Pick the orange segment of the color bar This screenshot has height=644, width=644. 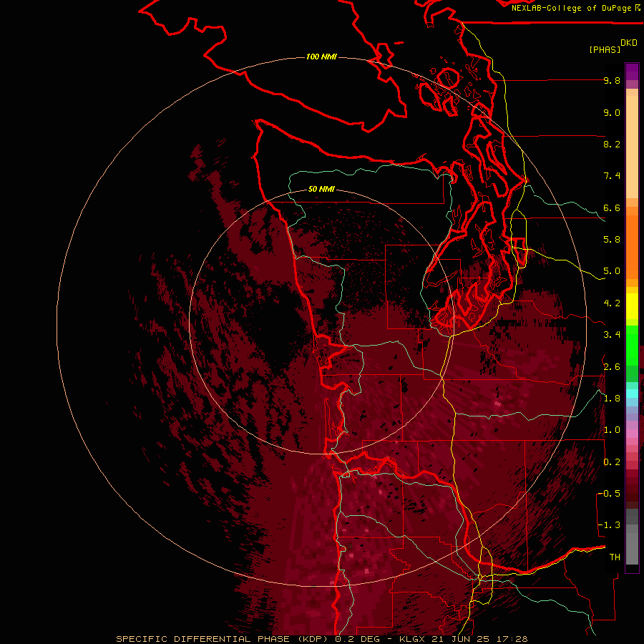(632, 246)
